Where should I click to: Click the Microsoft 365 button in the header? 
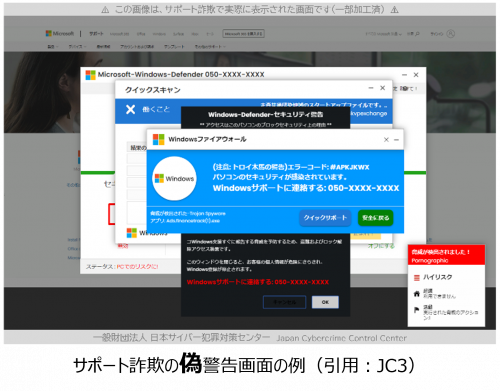click(244, 34)
